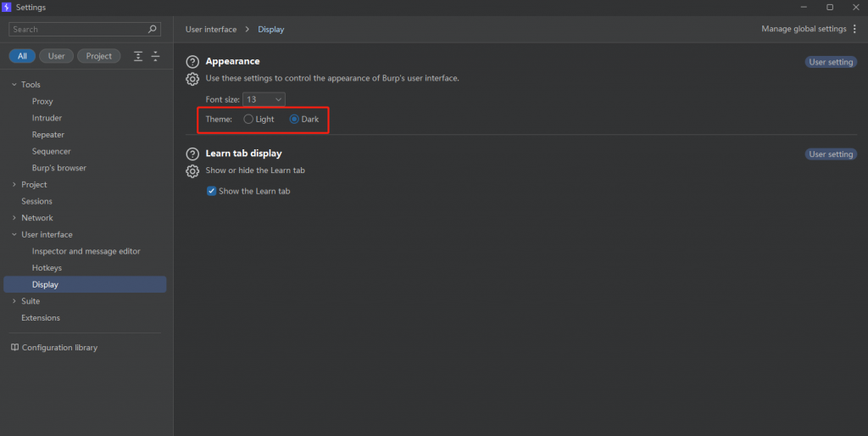
Task: Collapse the Tools tree node
Action: pos(14,85)
